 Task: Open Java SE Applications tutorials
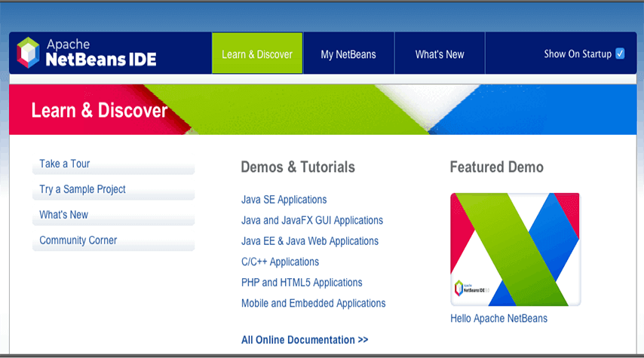(284, 200)
